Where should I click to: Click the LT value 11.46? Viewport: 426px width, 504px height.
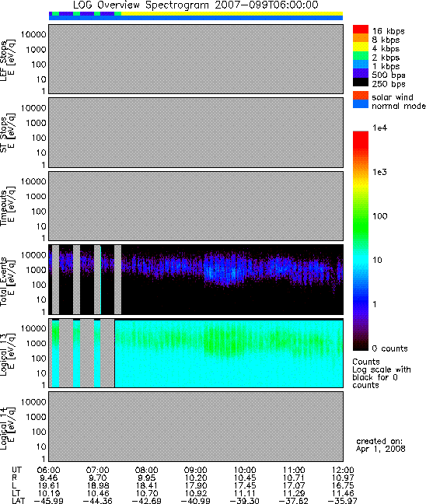(343, 493)
